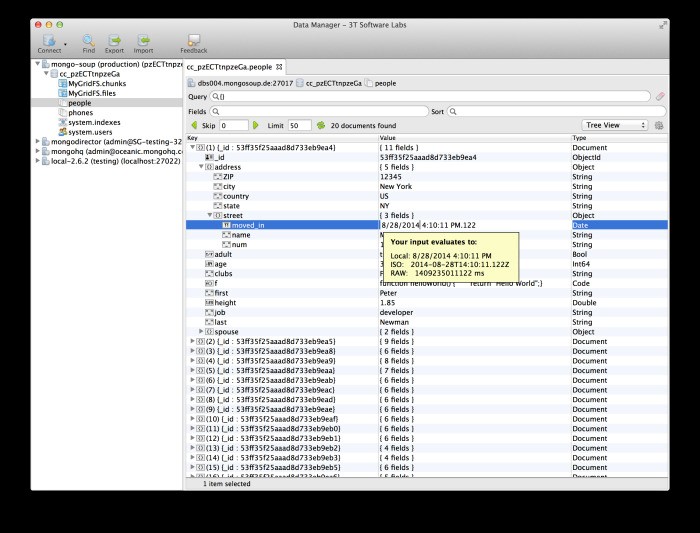The image size is (700, 533).
Task: Select system.indexes collection
Action: pos(94,122)
